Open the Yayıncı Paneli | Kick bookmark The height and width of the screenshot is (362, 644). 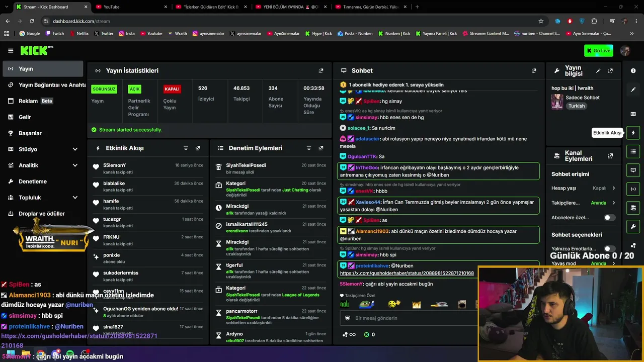coord(436,34)
